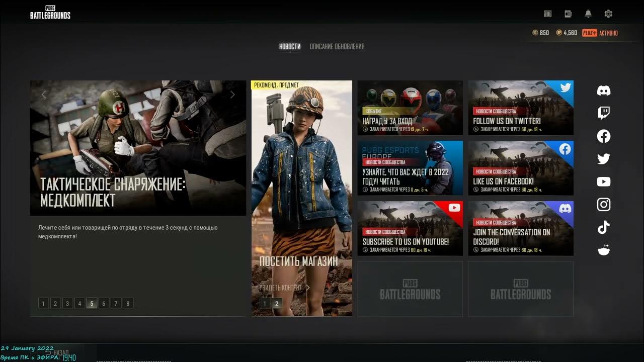Open the YouTube icon in right sidebar
The image size is (644, 362).
pyautogui.click(x=604, y=182)
